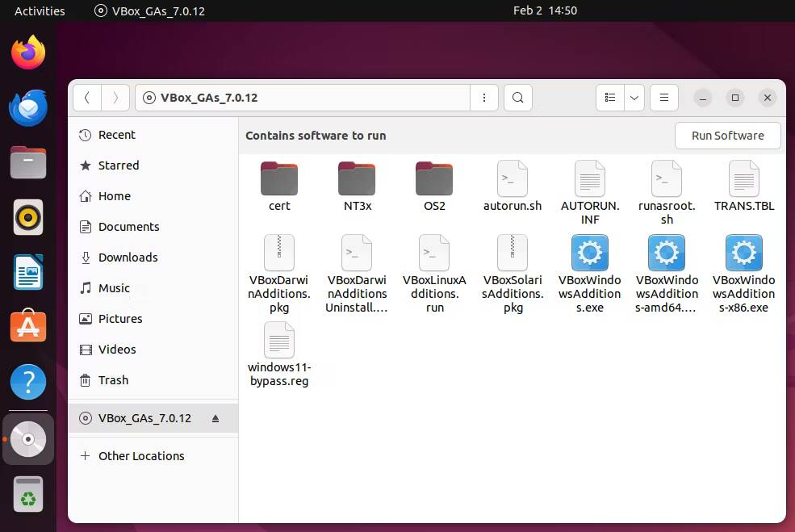Image resolution: width=795 pixels, height=532 pixels.
Task: Select the autorun.sh script file
Action: tap(512, 178)
